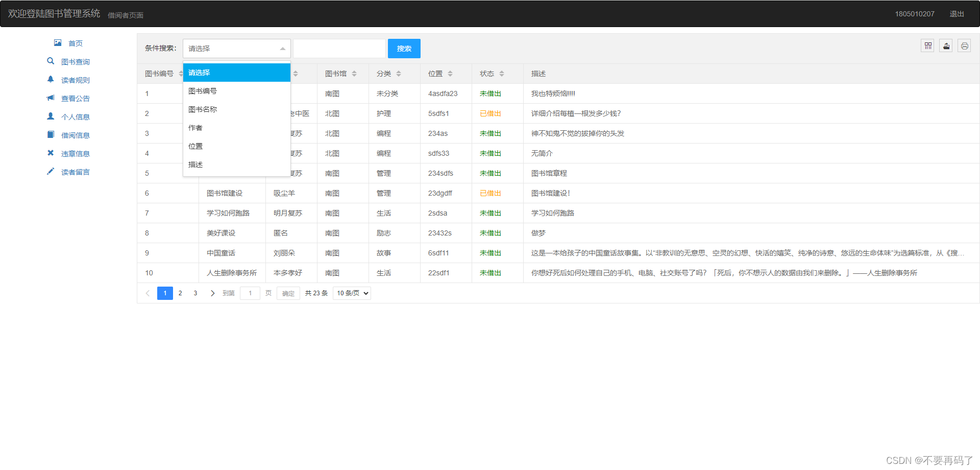The image size is (980, 470).
Task: Click the 描述 column header
Action: 538,74
